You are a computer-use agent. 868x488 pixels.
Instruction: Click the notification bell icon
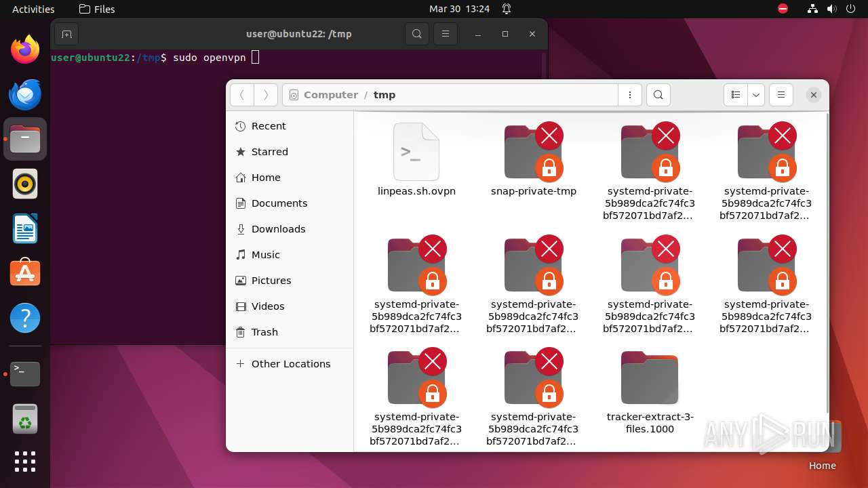(507, 9)
